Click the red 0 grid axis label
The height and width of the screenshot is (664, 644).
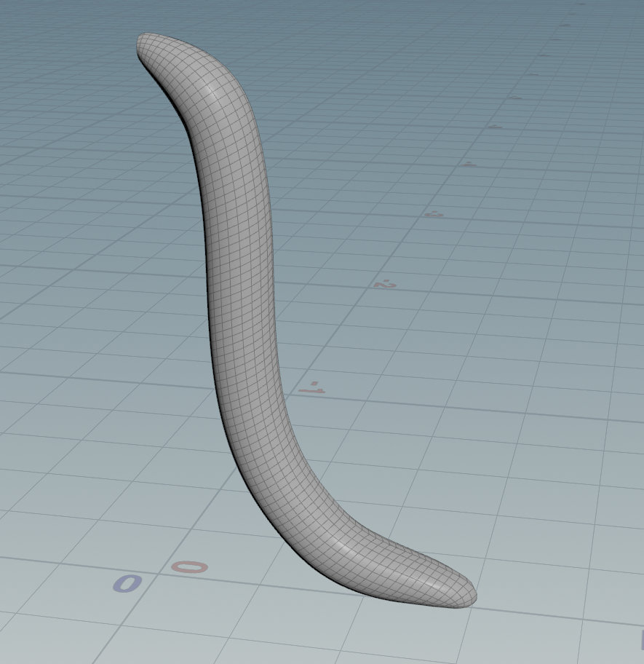click(189, 566)
